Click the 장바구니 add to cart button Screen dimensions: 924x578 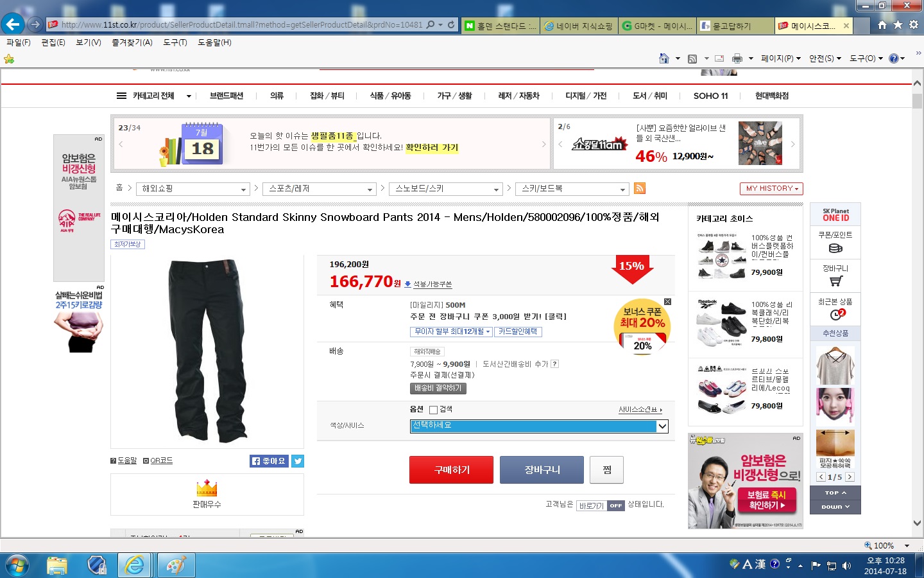tap(542, 470)
